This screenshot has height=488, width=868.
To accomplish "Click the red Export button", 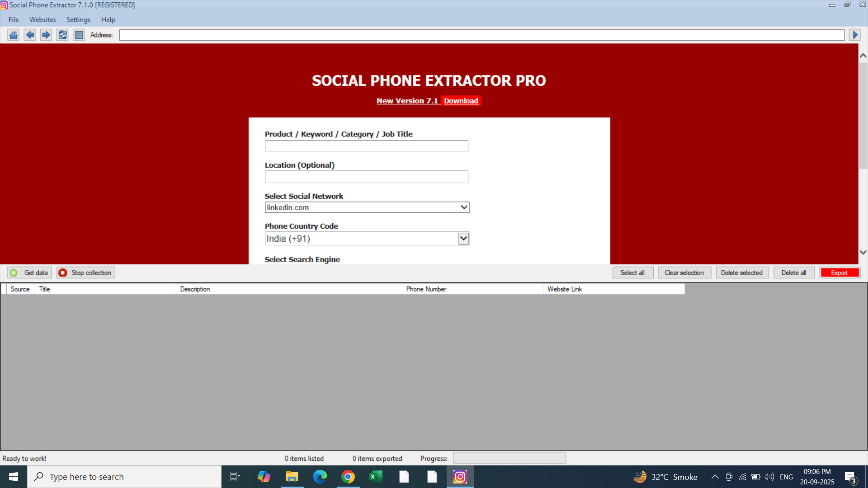I will tap(839, 272).
